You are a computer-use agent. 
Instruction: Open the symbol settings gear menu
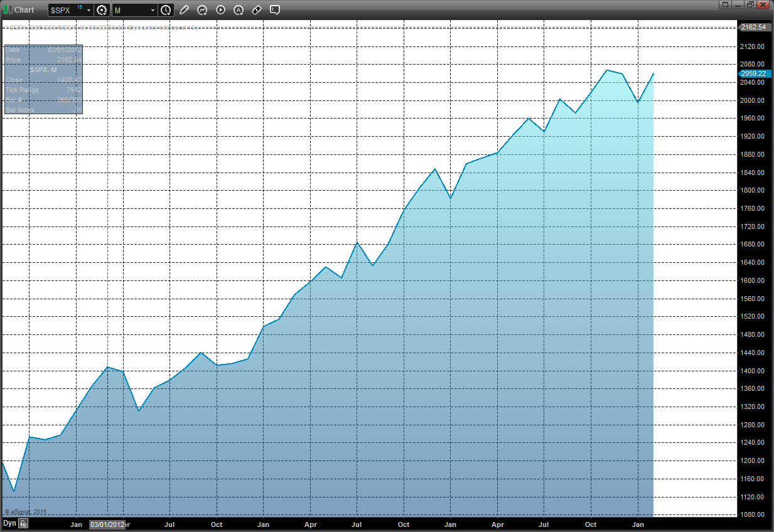(x=102, y=10)
